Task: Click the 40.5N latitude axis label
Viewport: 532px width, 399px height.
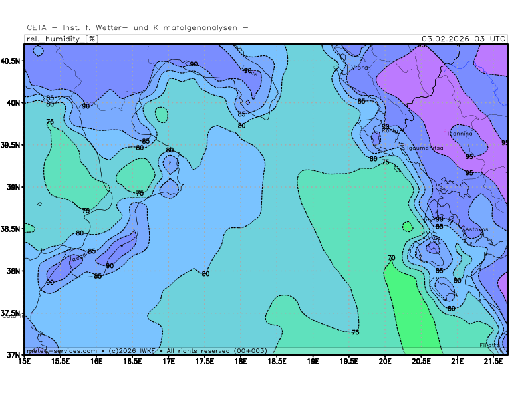Action: click(11, 61)
